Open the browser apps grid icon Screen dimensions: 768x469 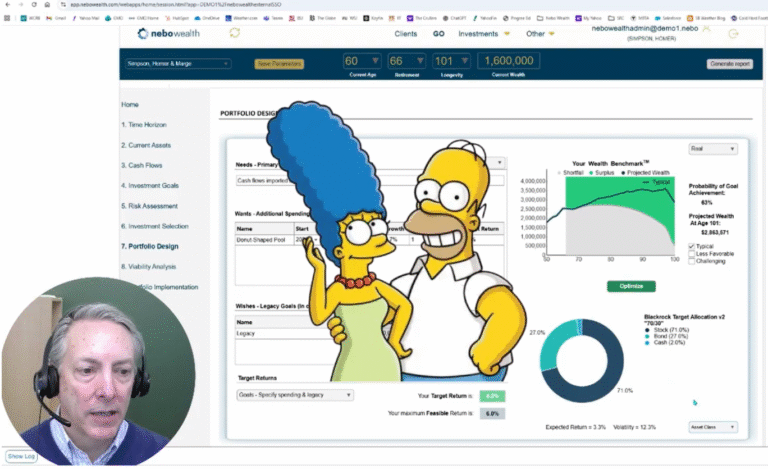(x=7, y=18)
